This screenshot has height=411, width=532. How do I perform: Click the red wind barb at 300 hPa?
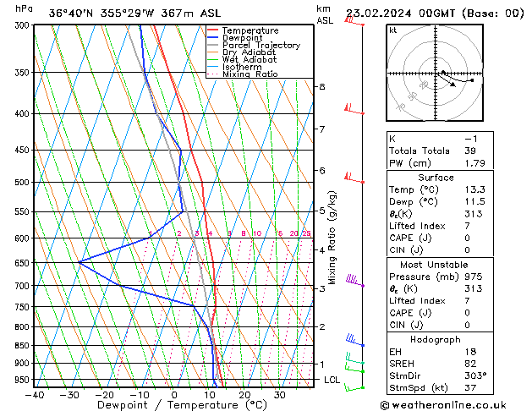[x=354, y=21]
